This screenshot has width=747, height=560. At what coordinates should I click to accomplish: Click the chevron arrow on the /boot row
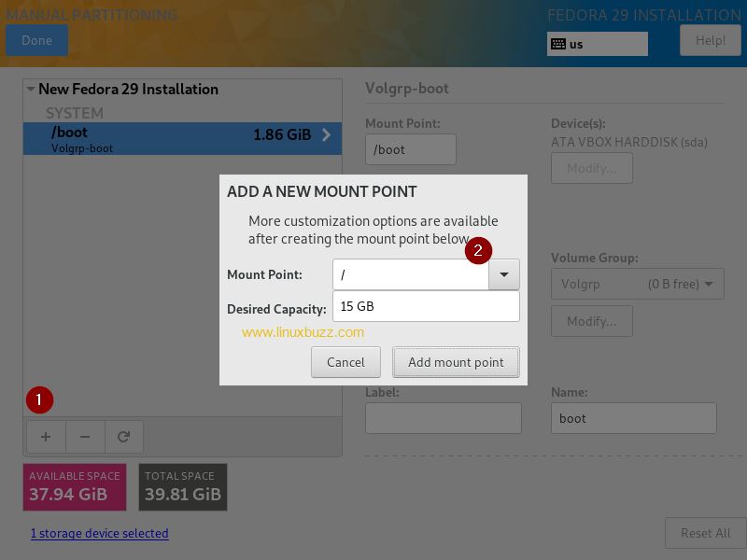pos(326,134)
